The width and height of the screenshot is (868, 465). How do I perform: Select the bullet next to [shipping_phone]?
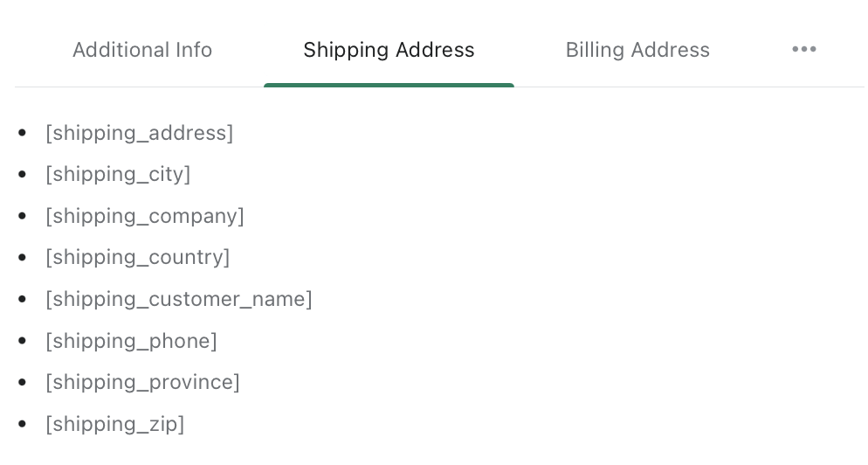(23, 341)
